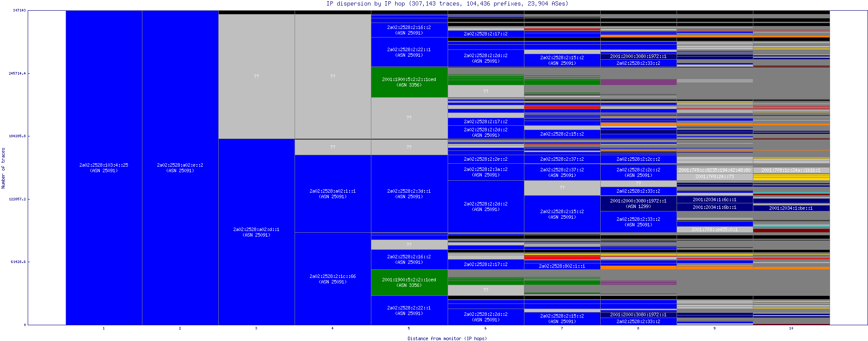This screenshot has height=341, width=868.
Task: Select the 2a02:2528:a02:d::1 block at hop 3
Action: [x=256, y=232]
